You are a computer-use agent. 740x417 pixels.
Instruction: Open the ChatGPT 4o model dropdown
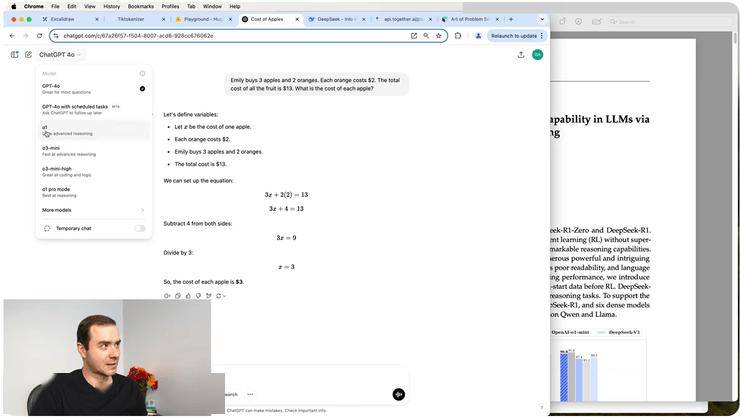pyautogui.click(x=60, y=55)
